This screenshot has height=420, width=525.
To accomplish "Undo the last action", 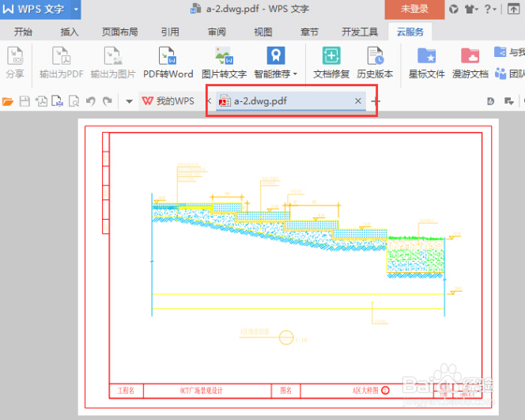I will click(91, 101).
